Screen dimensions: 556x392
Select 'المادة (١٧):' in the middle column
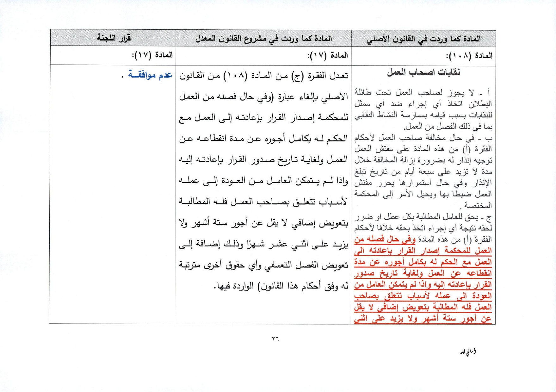coord(327,56)
